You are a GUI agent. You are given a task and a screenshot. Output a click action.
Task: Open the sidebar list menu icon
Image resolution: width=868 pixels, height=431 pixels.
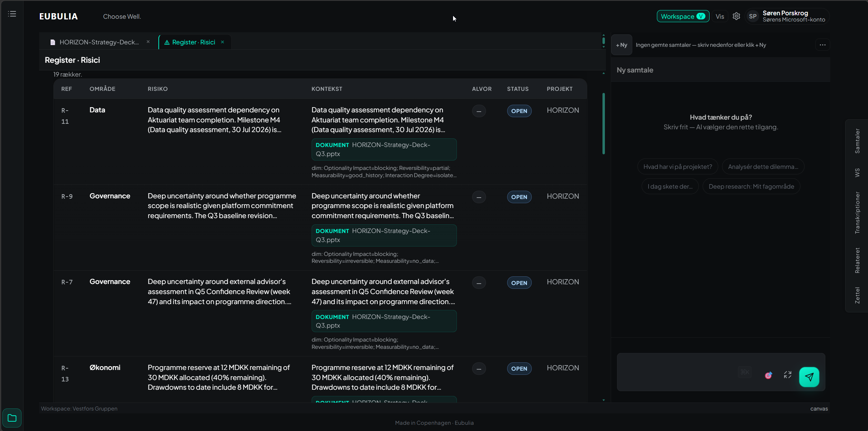12,14
